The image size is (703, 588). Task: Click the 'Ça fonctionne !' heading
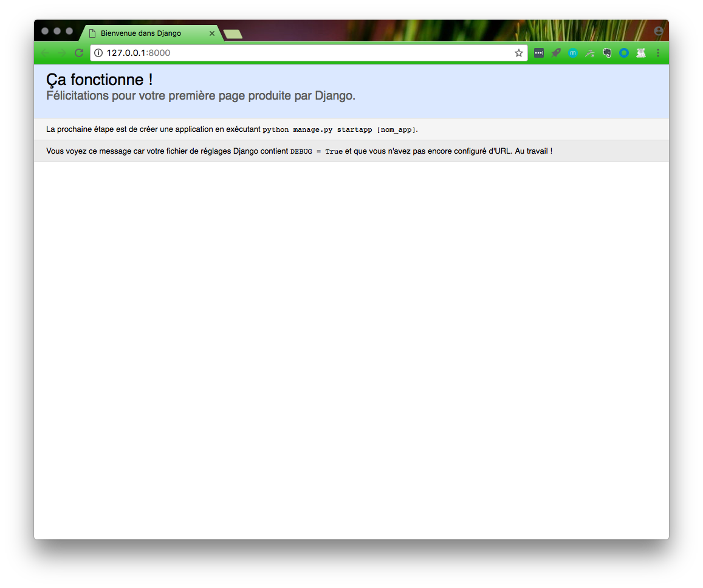point(99,80)
